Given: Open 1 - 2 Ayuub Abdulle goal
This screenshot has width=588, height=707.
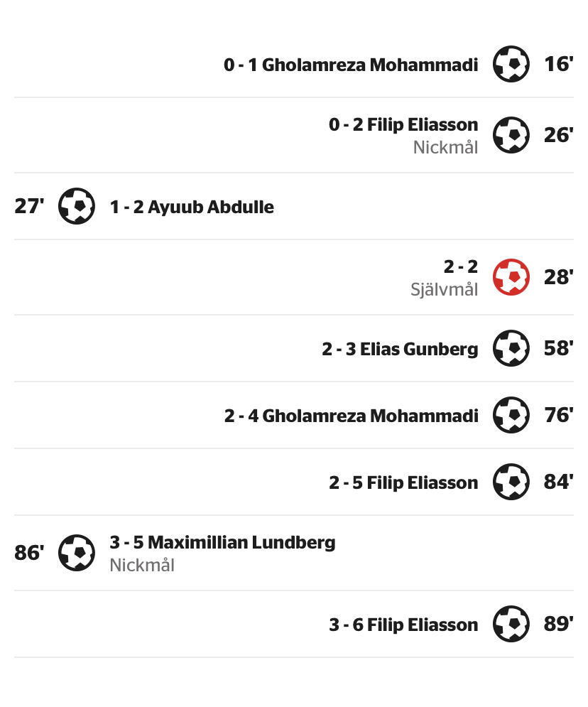Looking at the screenshot, I should [x=192, y=207].
